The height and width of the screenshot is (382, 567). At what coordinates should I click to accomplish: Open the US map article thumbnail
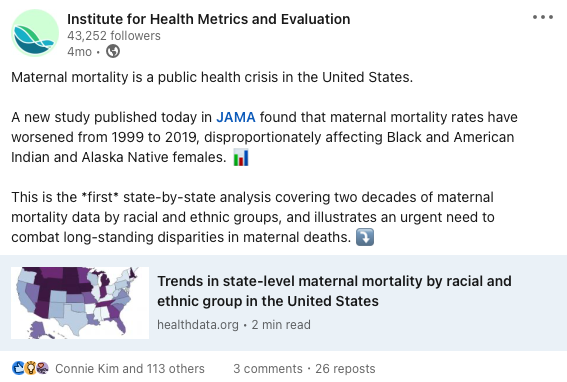80,303
